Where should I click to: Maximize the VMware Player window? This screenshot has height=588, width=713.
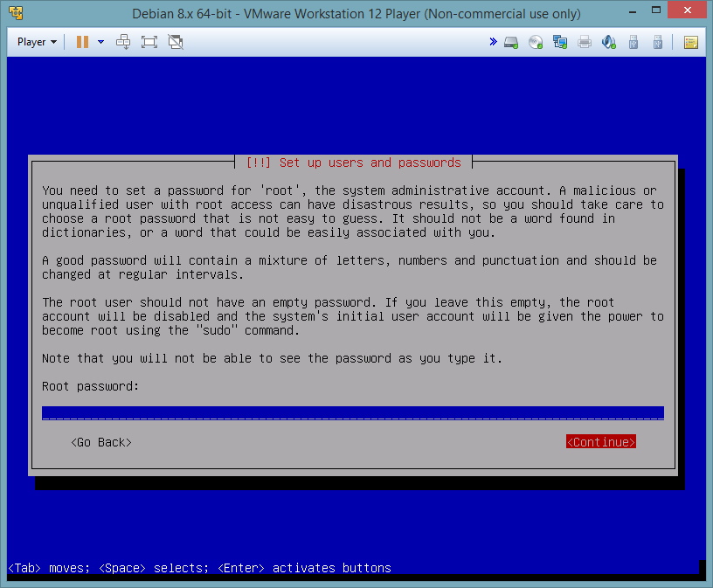(655, 10)
